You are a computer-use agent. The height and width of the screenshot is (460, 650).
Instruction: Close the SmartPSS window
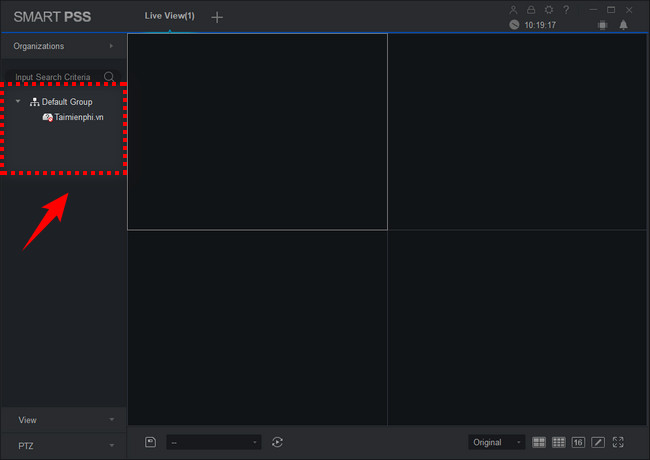(629, 10)
